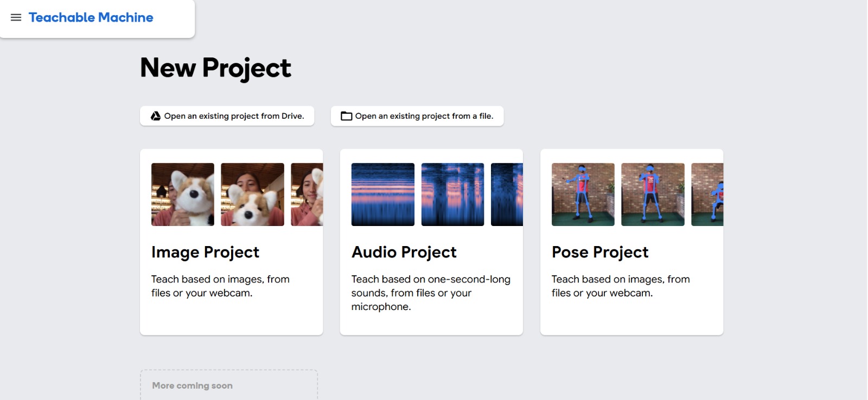Choose the Image Project title
Image resolution: width=868 pixels, height=400 pixels.
tap(205, 252)
